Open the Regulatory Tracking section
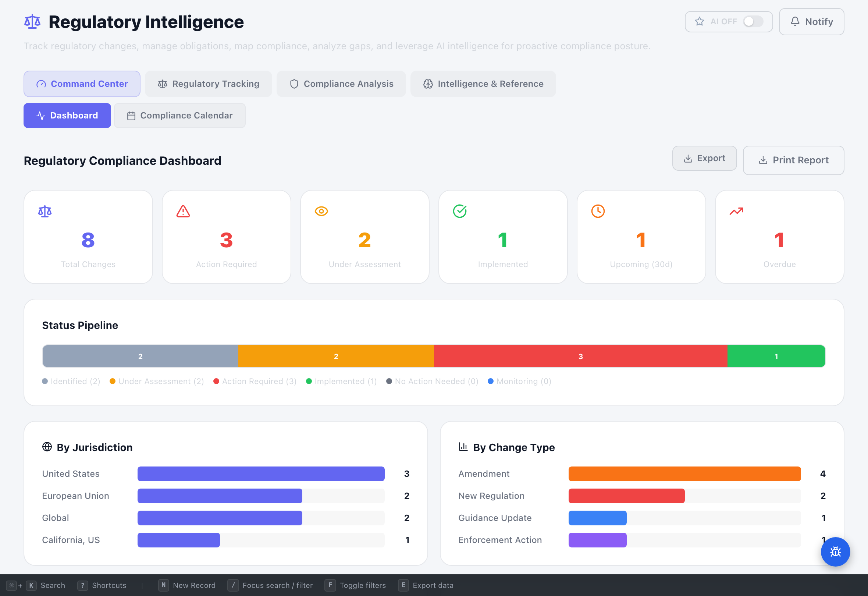This screenshot has width=868, height=596. (x=208, y=84)
